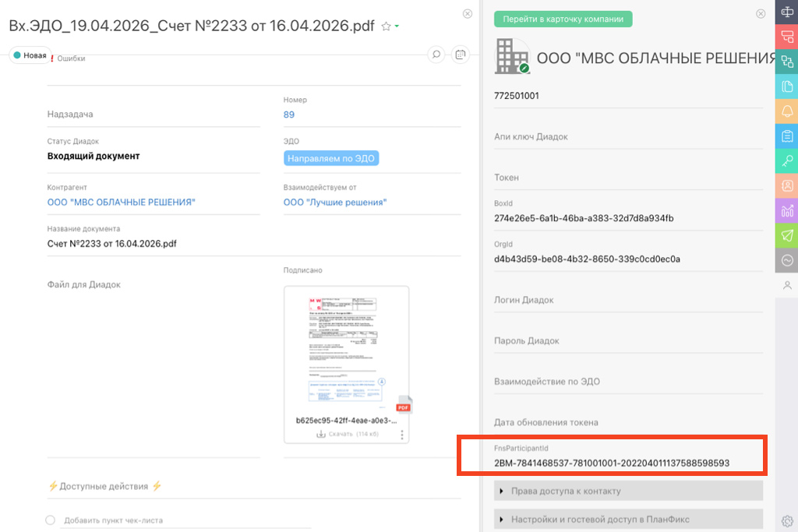This screenshot has width=798, height=532.
Task: Open the red projects hierarchy sidebar icon
Action: [x=787, y=37]
